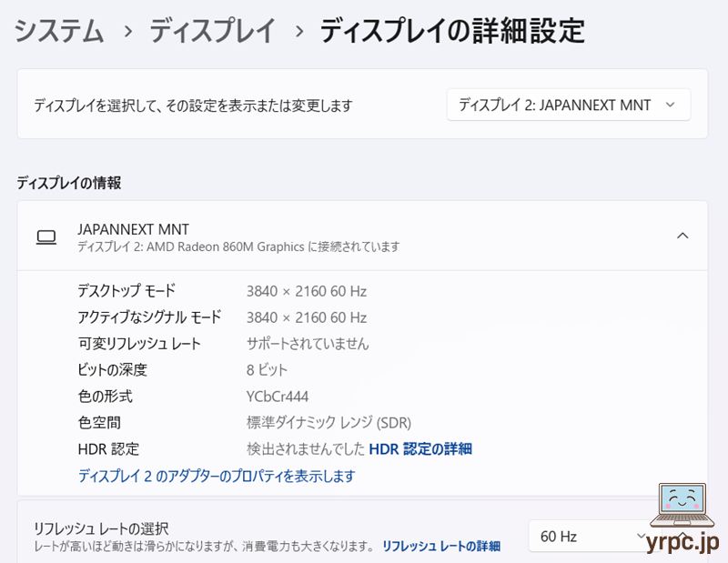
Task: Click the デスクトップ モード resolution value
Action: 306,291
